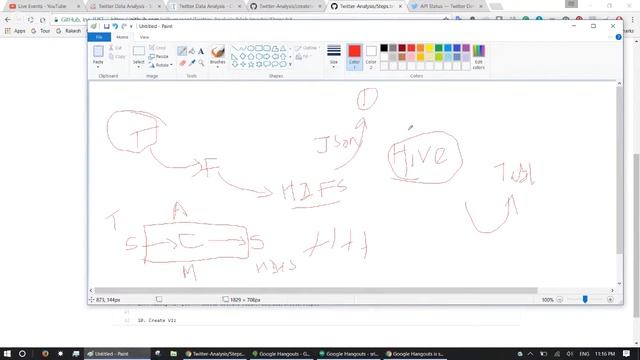
Task: Open the File menu in Paint
Action: coord(99,37)
